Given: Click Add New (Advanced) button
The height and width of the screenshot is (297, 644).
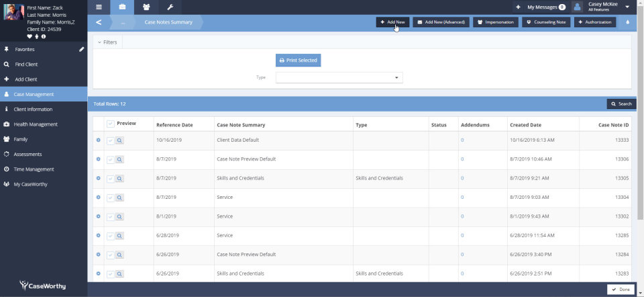Looking at the screenshot, I should click(x=441, y=22).
